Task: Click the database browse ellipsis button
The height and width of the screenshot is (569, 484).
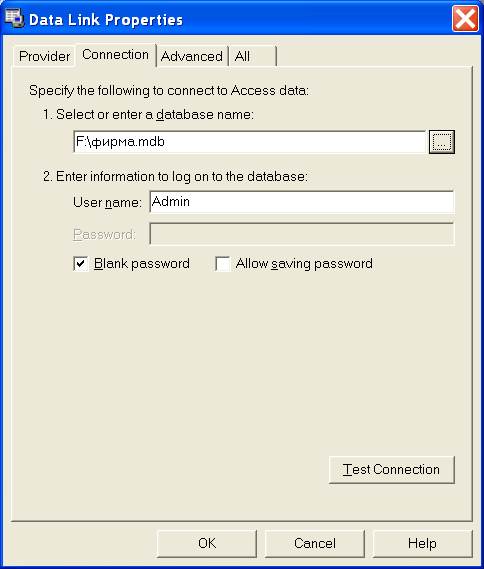Action: point(442,142)
